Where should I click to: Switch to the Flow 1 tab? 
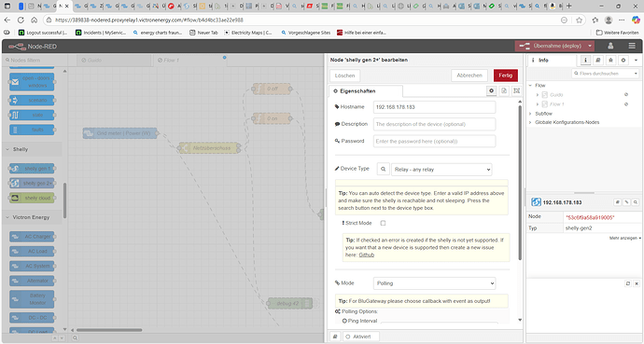coord(189,60)
